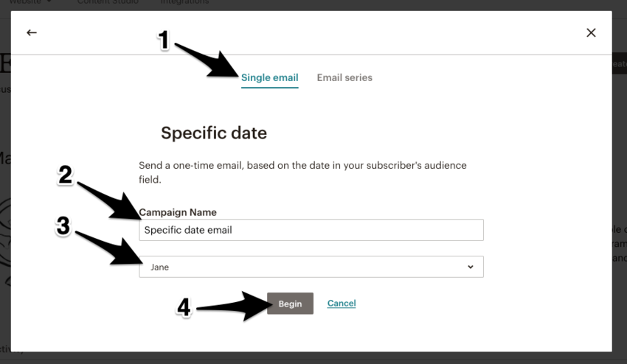The height and width of the screenshot is (364, 627).
Task: Close the dialog with the X
Action: (591, 32)
